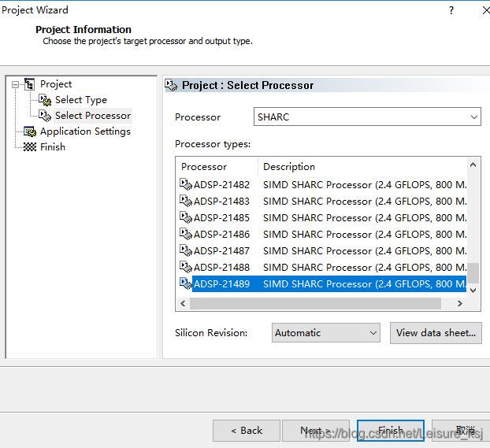
Task: Click the help question mark button
Action: 451,10
